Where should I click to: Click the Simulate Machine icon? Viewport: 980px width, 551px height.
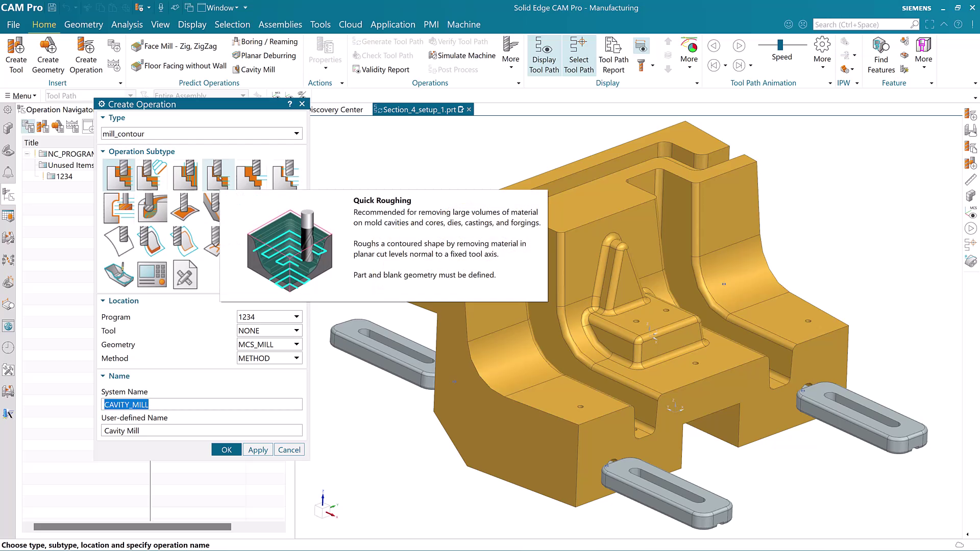pos(462,55)
